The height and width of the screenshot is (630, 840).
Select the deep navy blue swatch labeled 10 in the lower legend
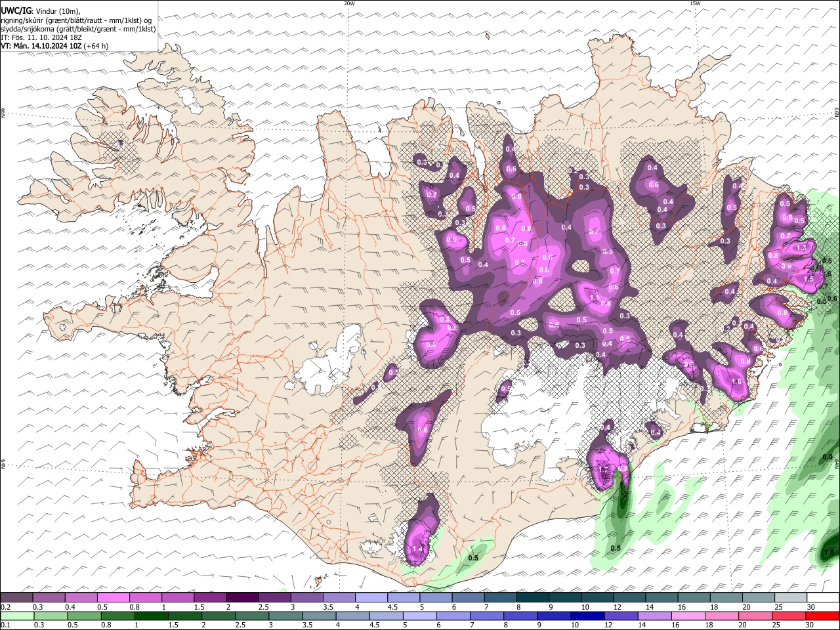click(x=587, y=616)
